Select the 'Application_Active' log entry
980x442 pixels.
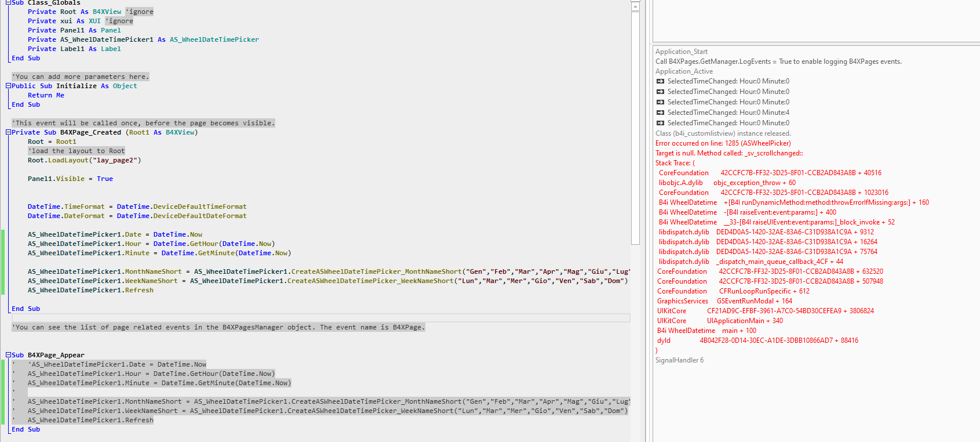point(684,71)
